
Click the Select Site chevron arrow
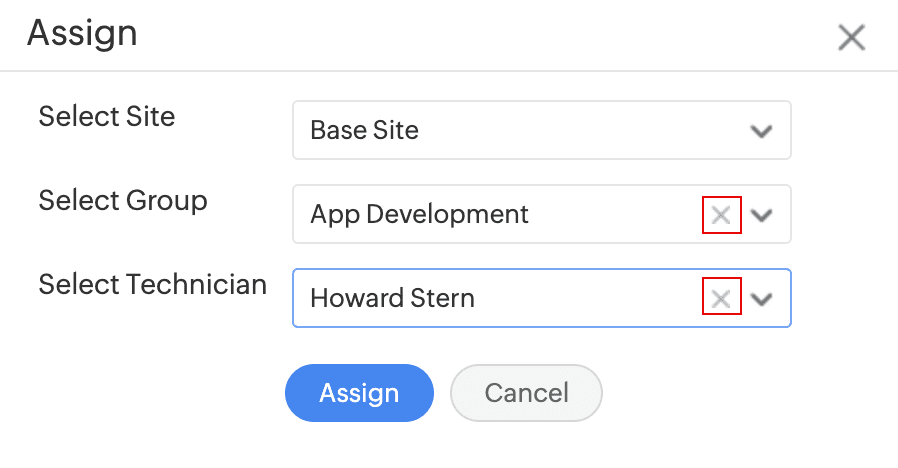point(762,131)
